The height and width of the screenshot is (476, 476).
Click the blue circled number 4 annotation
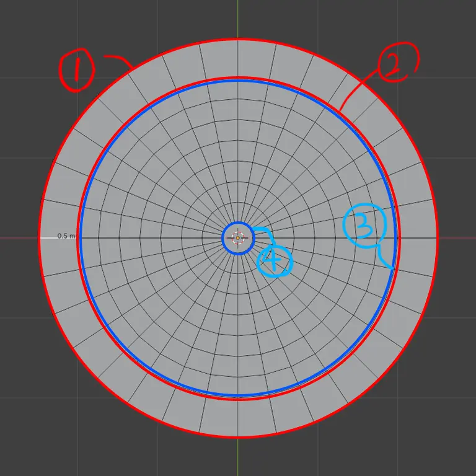coord(275,261)
